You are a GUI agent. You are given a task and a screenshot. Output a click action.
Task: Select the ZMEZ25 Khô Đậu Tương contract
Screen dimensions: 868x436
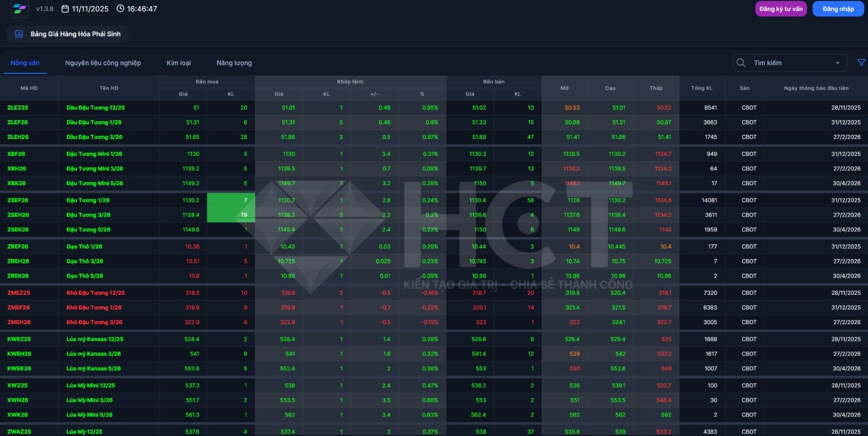point(19,293)
